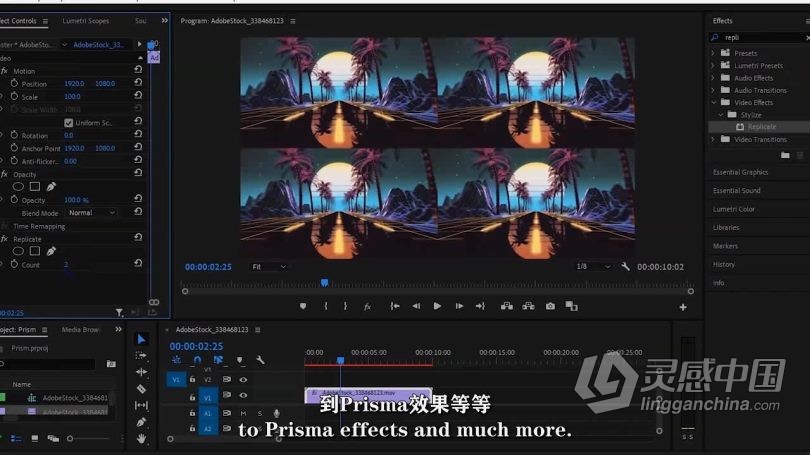Viewport: 810px width, 455px height.
Task: Switch to Media Browser tab
Action: [80, 330]
